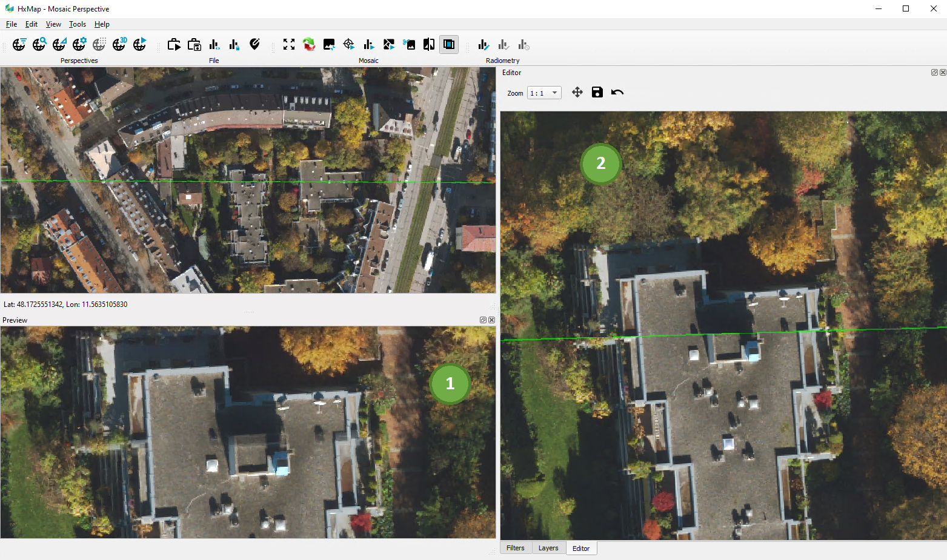Open the 3D globe perspective icon
This screenshot has height=560, width=947.
click(119, 44)
